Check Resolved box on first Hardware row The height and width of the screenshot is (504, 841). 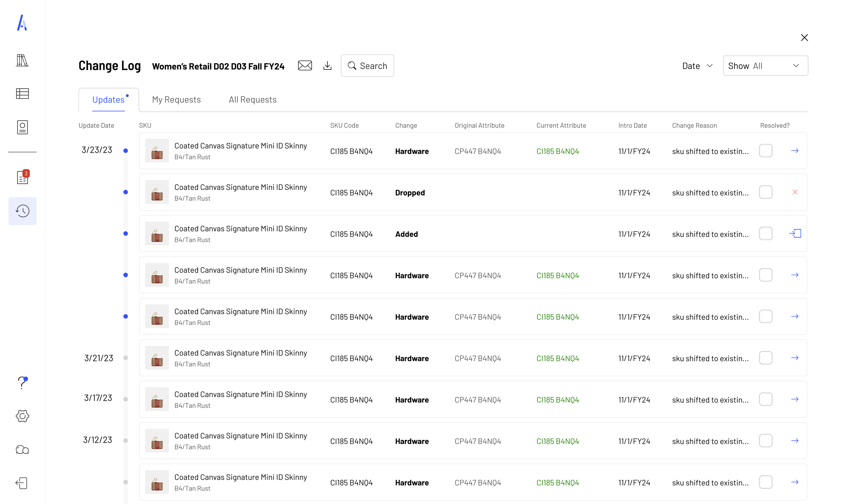[x=766, y=151]
